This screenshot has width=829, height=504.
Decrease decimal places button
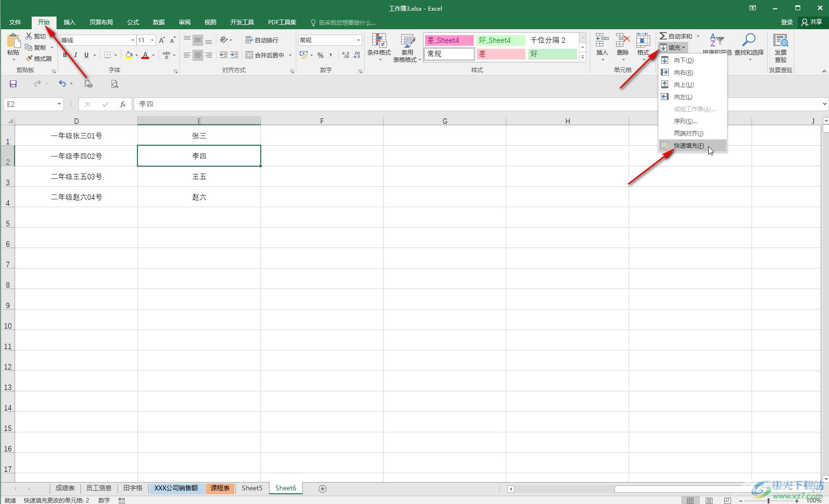(x=357, y=55)
